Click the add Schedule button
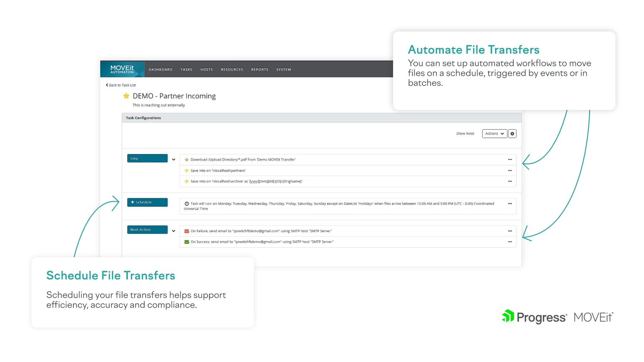Image resolution: width=644 pixels, height=362 pixels. (x=147, y=202)
